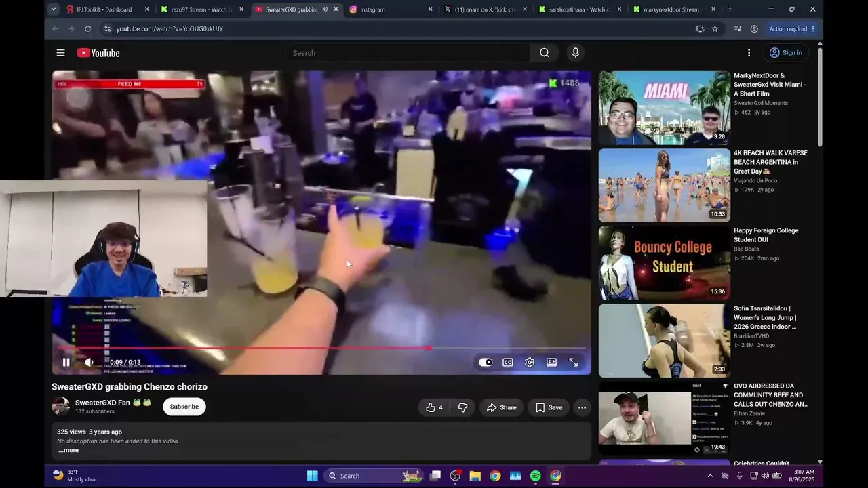Switch to the razo97 Stream tab

pyautogui.click(x=201, y=9)
